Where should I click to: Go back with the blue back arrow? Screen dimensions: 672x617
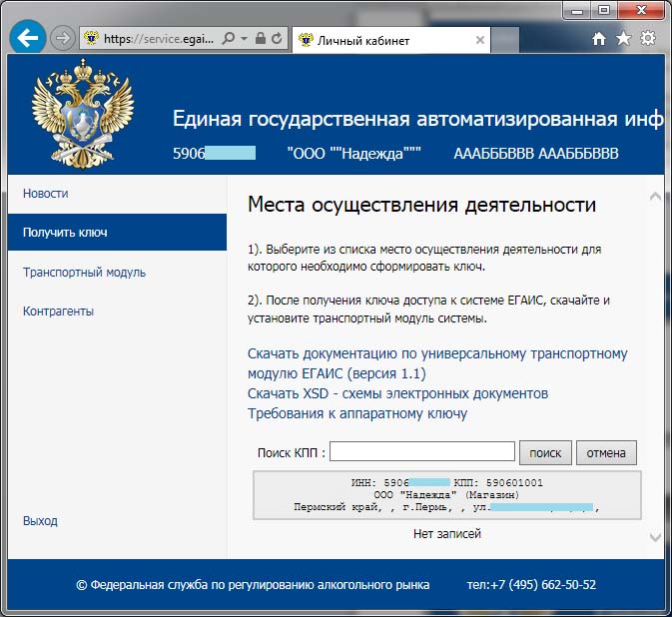(x=28, y=38)
